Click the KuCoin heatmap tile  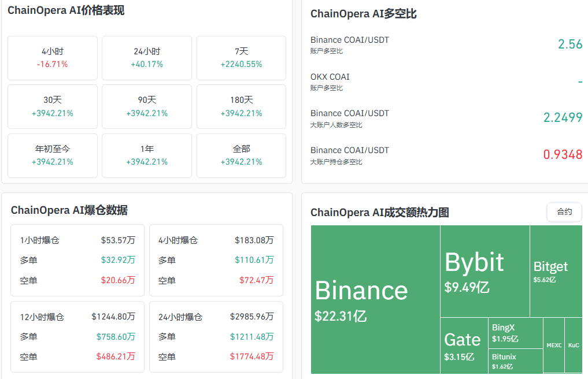point(574,345)
